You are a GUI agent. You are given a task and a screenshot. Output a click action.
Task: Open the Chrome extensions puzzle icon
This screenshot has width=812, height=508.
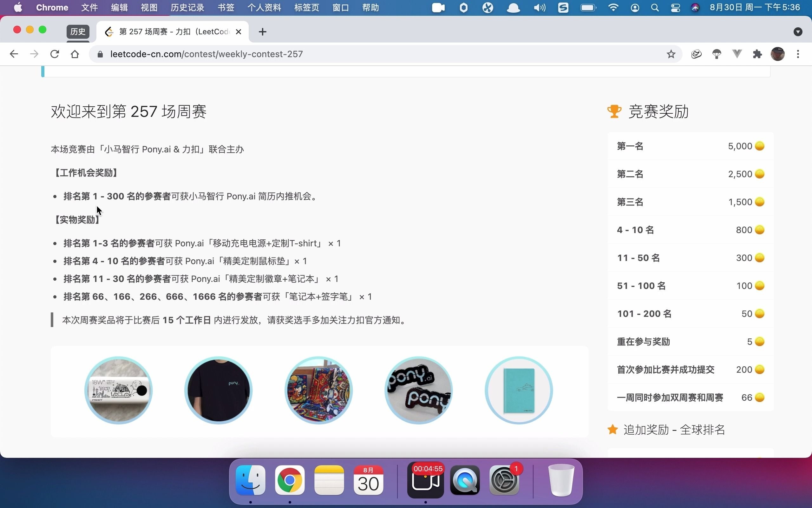[757, 54]
